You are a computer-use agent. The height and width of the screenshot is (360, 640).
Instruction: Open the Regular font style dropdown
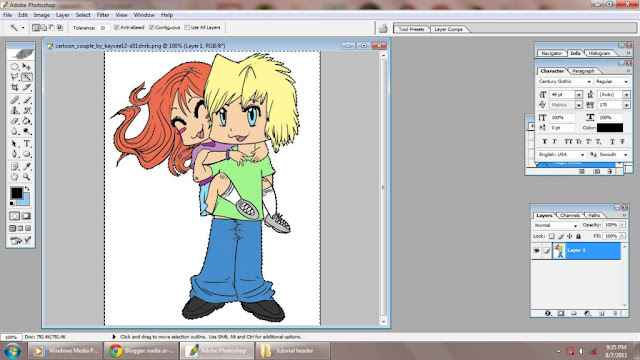click(x=626, y=82)
